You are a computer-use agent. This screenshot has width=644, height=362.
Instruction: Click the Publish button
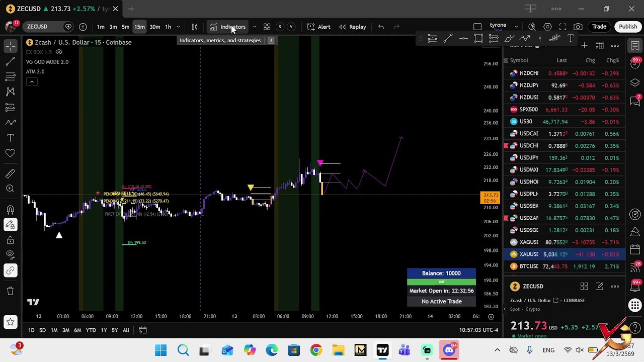pos(628,27)
